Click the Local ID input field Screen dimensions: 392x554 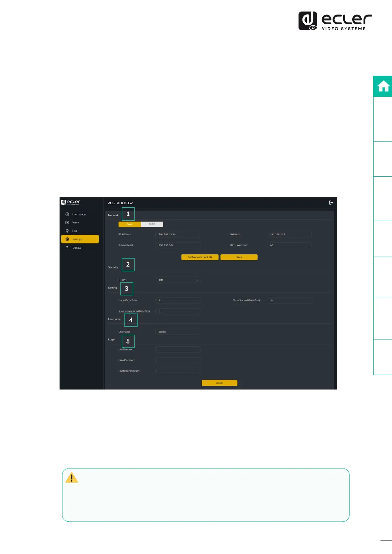[x=178, y=300]
